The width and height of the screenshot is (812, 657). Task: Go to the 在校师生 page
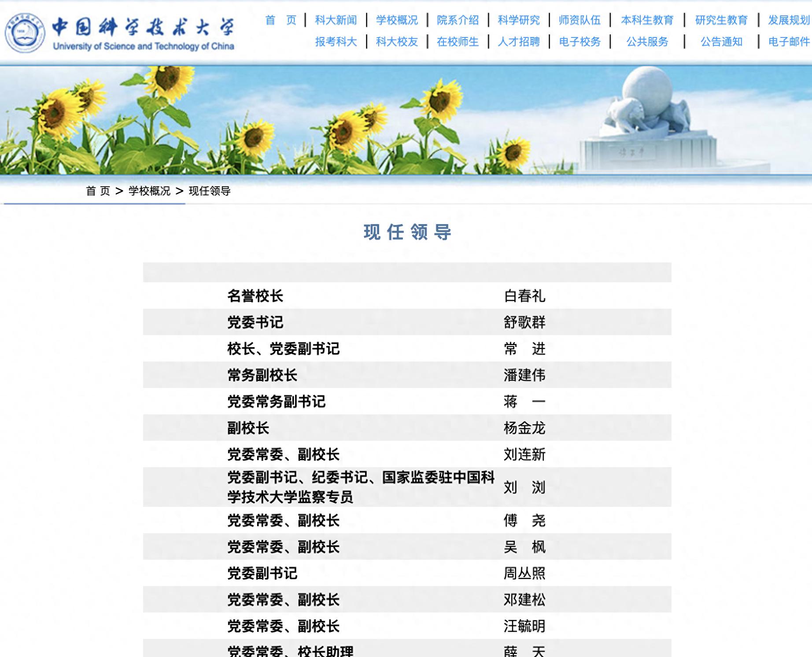point(458,42)
